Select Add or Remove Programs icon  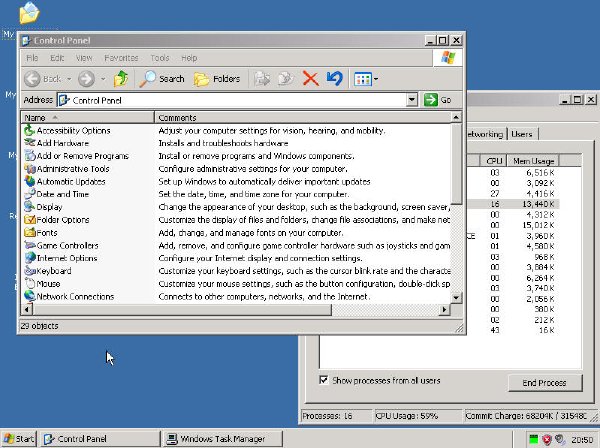(29, 156)
